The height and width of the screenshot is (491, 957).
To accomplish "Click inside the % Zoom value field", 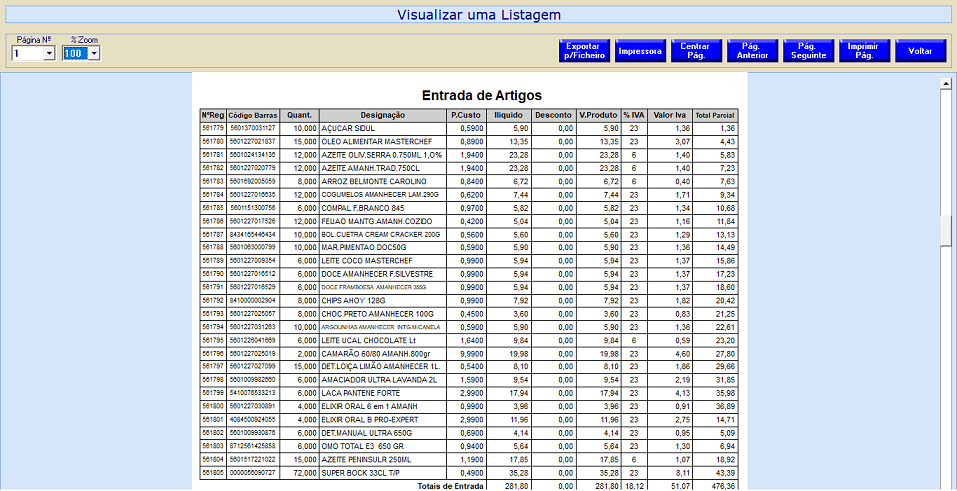I will tap(75, 54).
